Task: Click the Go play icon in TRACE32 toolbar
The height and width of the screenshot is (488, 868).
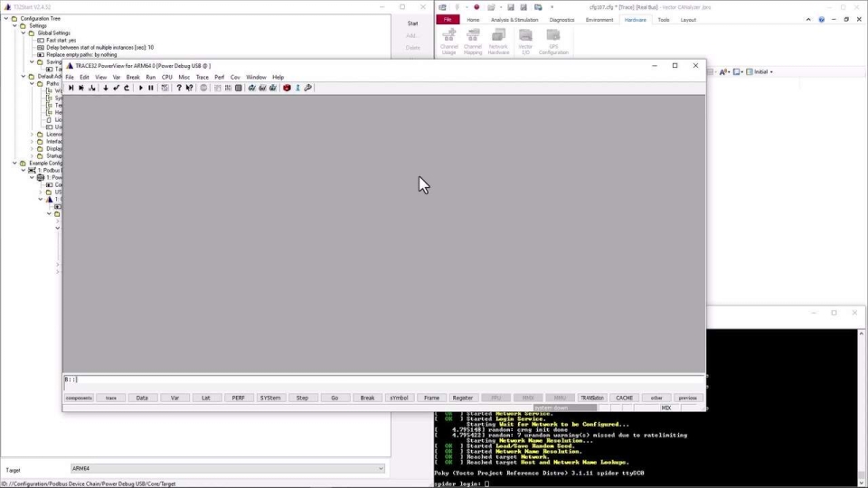Action: (141, 88)
